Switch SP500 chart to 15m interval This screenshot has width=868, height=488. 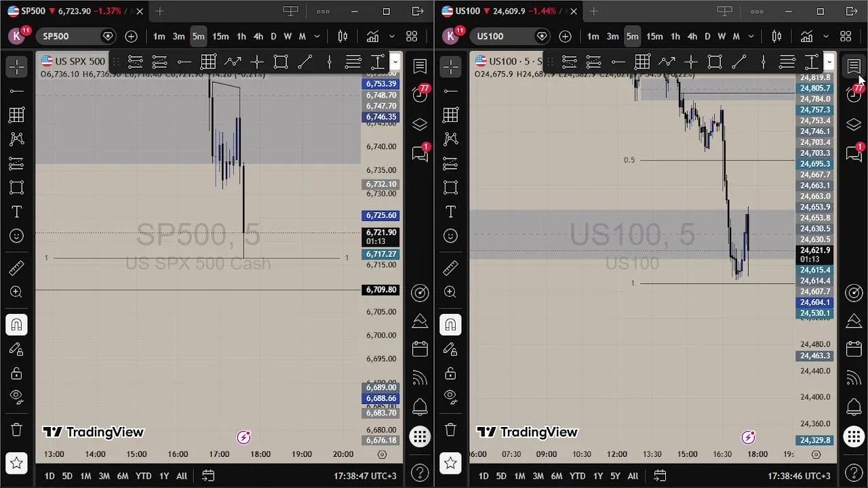click(220, 37)
